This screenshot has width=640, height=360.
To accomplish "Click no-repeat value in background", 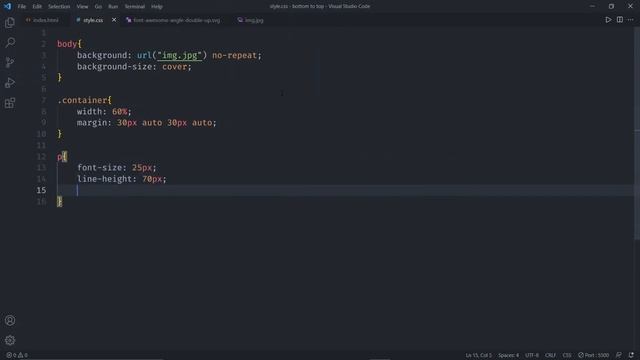I will (234, 55).
